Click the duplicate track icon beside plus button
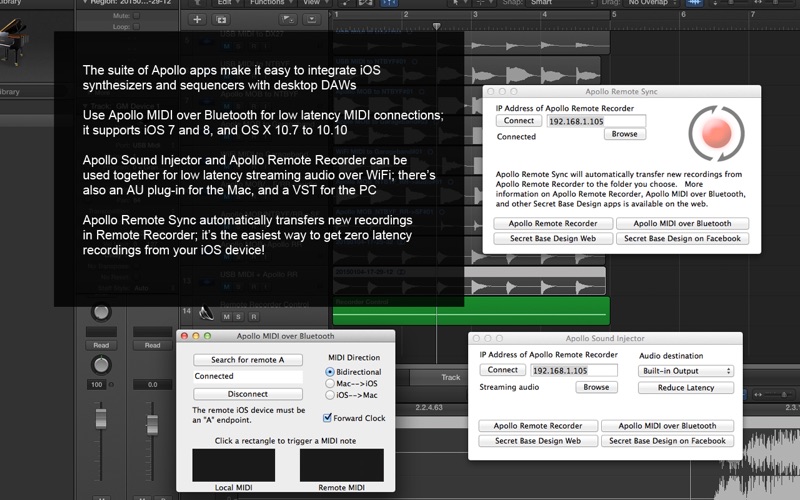 pos(221,20)
